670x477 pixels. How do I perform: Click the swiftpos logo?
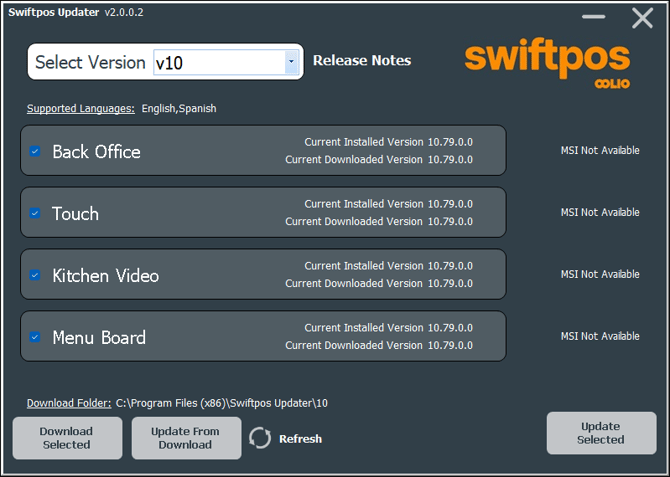(547, 63)
